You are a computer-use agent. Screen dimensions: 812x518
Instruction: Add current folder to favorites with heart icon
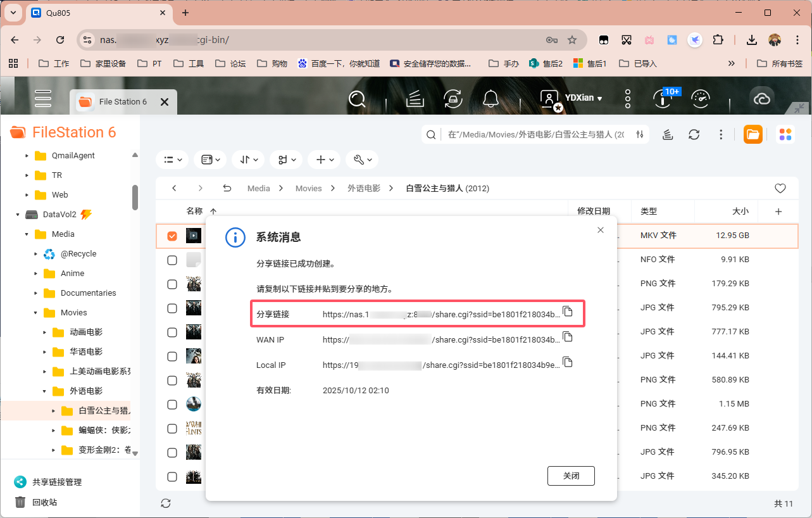(x=780, y=188)
